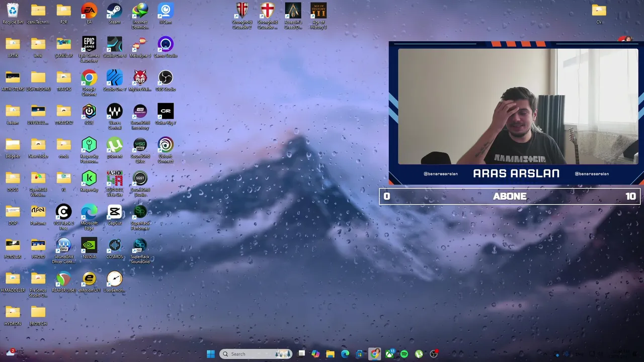Select the Melodyne 5 shortcut
The image size is (644, 362).
coord(140,47)
